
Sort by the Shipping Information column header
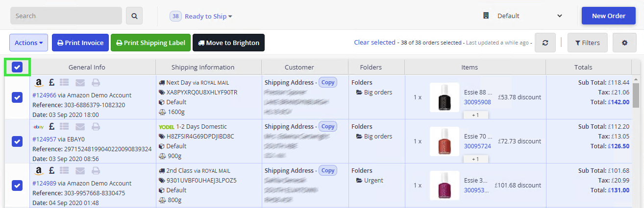click(203, 67)
